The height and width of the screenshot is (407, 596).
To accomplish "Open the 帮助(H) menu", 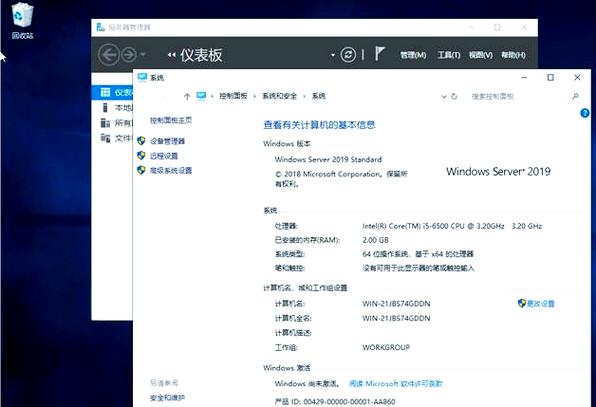I will 513,55.
